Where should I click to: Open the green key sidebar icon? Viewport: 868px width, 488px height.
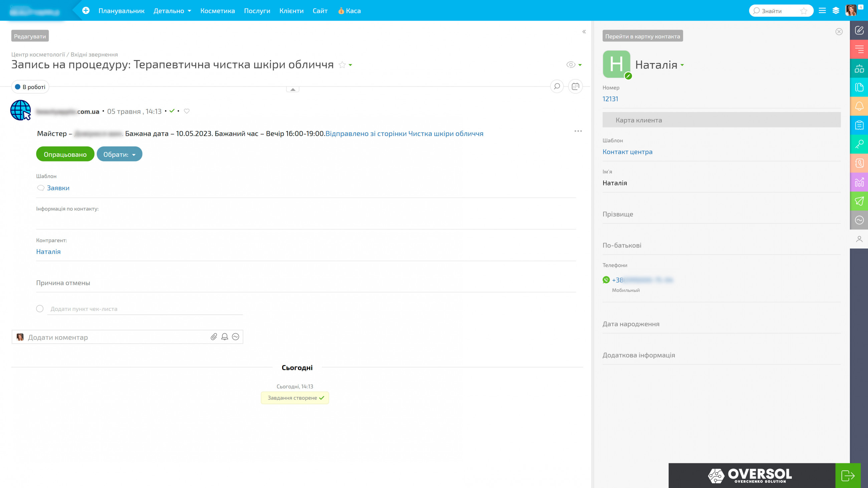(x=859, y=144)
